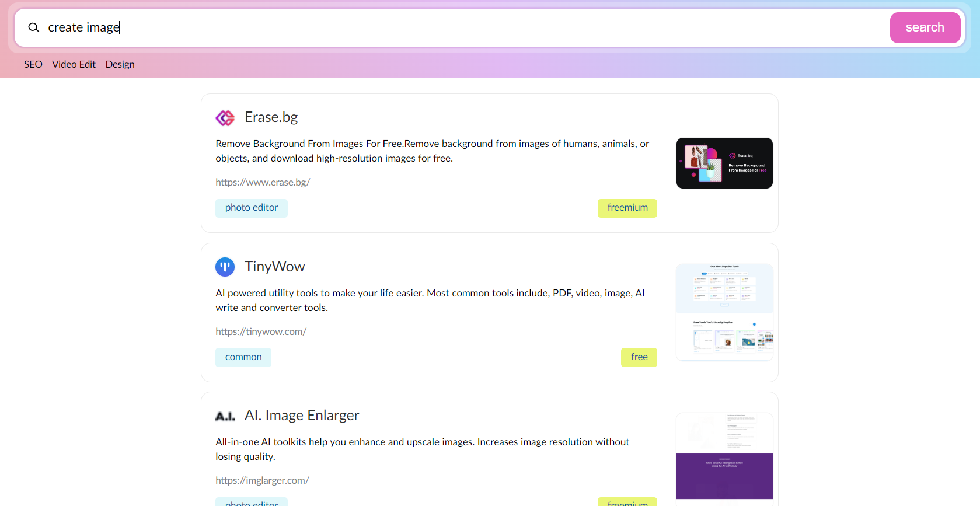This screenshot has height=506, width=980.
Task: Select the Design category link
Action: pos(120,64)
